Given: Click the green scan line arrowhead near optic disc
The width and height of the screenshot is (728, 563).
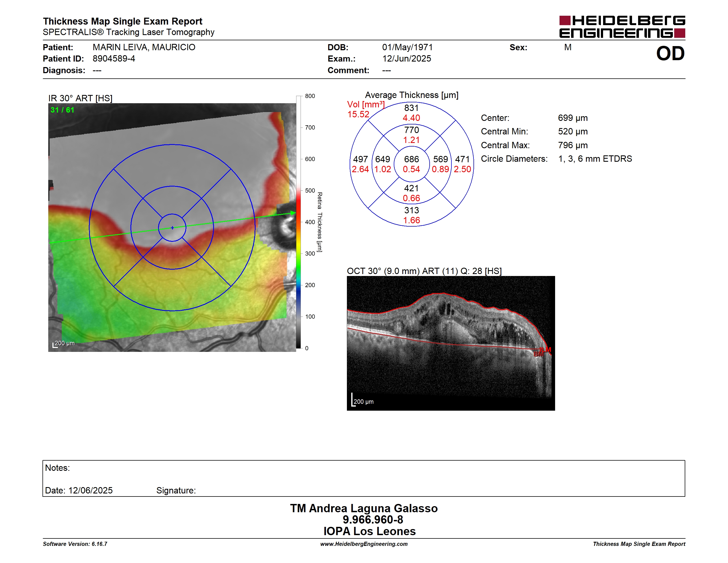Looking at the screenshot, I should [x=293, y=213].
